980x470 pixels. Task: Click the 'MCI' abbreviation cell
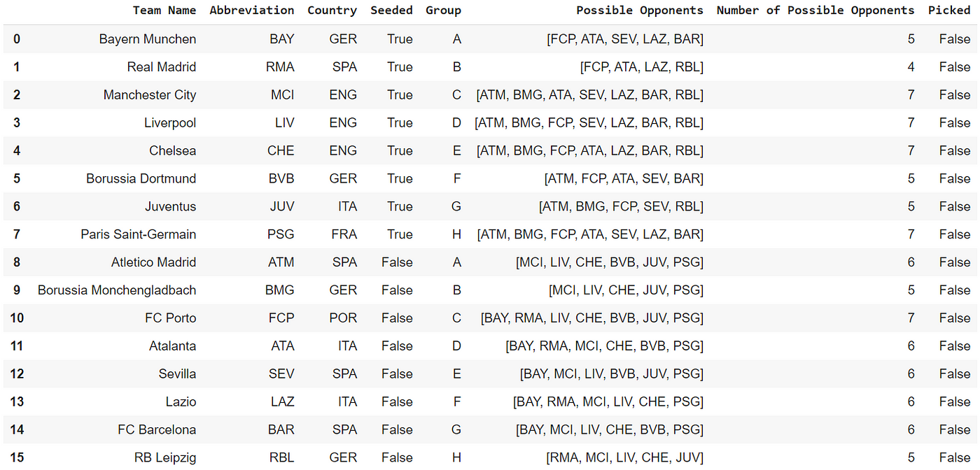[x=283, y=95]
